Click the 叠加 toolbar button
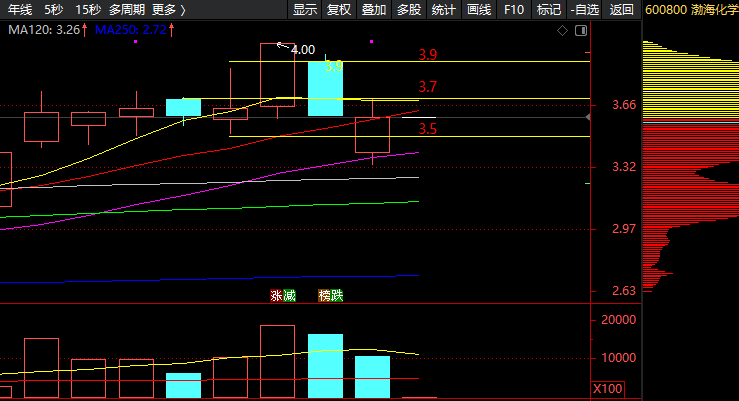Image resolution: width=739 pixels, height=401 pixels. [x=374, y=9]
